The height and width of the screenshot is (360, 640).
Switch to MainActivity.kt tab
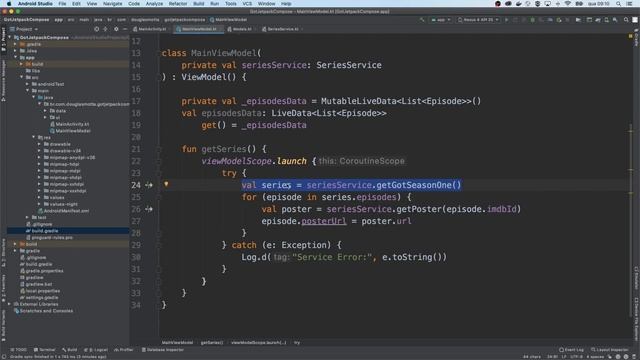[x=150, y=29]
